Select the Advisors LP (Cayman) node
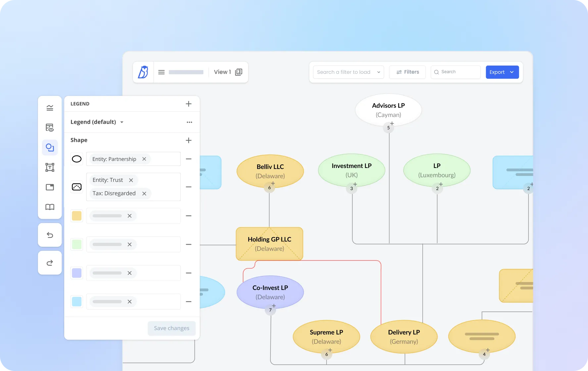This screenshot has height=371, width=588. click(388, 110)
